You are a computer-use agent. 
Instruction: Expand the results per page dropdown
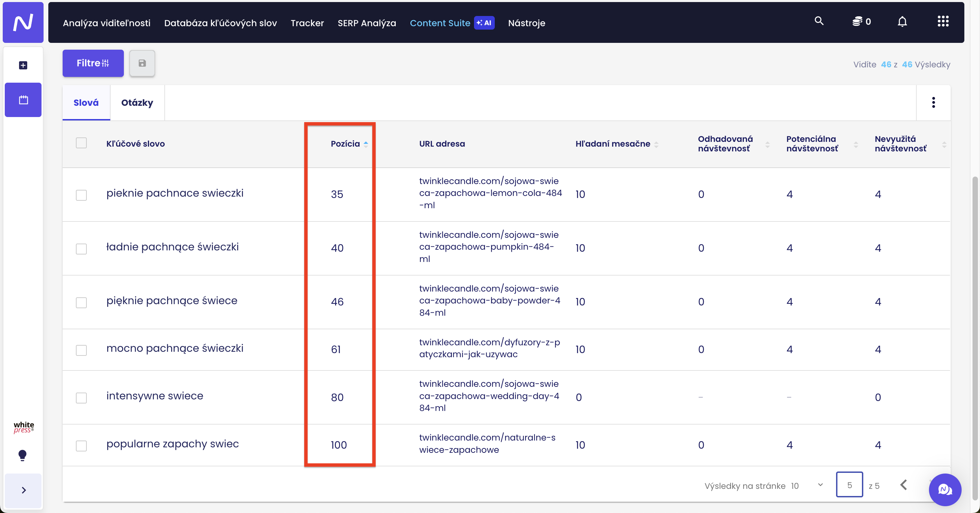point(820,485)
